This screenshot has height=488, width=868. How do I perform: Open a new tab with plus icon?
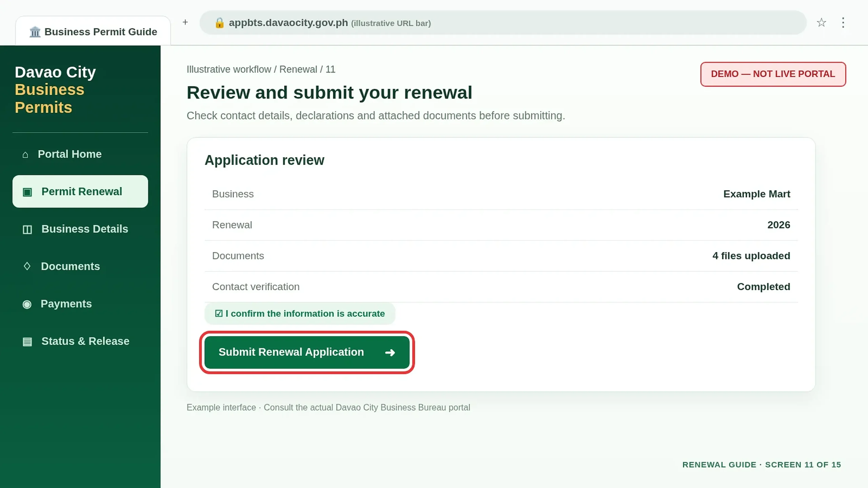pos(185,22)
